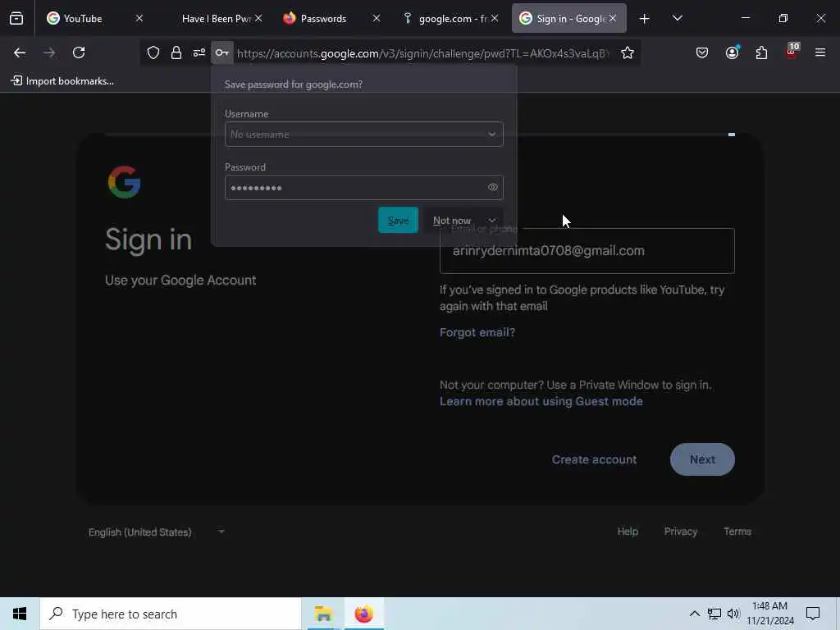Go back to the previous page
Viewport: 840px width, 630px height.
tap(20, 52)
